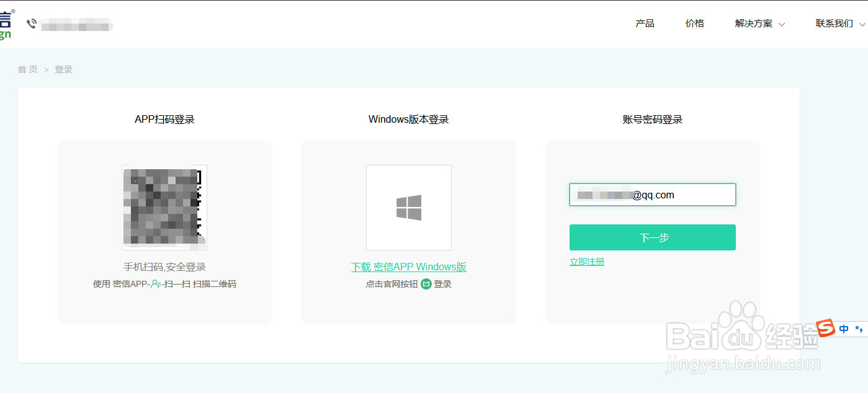Click the scan person icon after 密信APP
Screen dimensions: 868x393
[x=156, y=284]
